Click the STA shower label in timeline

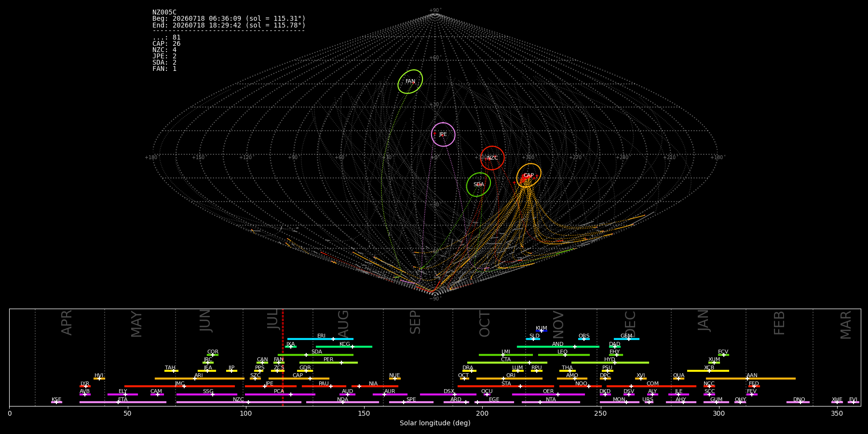tap(506, 384)
